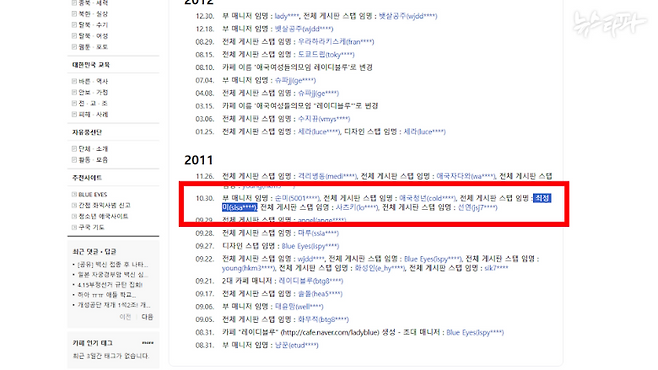Viewport: 658px width, 370px height.
Task: Click the 2011 year heading
Action: [x=198, y=160]
